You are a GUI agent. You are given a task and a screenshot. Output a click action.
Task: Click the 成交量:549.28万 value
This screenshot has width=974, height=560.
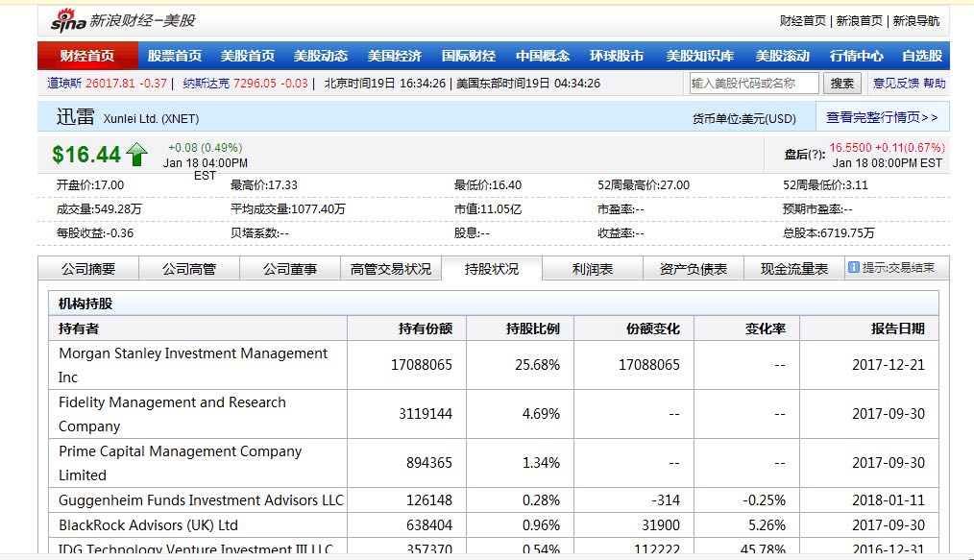pyautogui.click(x=99, y=209)
